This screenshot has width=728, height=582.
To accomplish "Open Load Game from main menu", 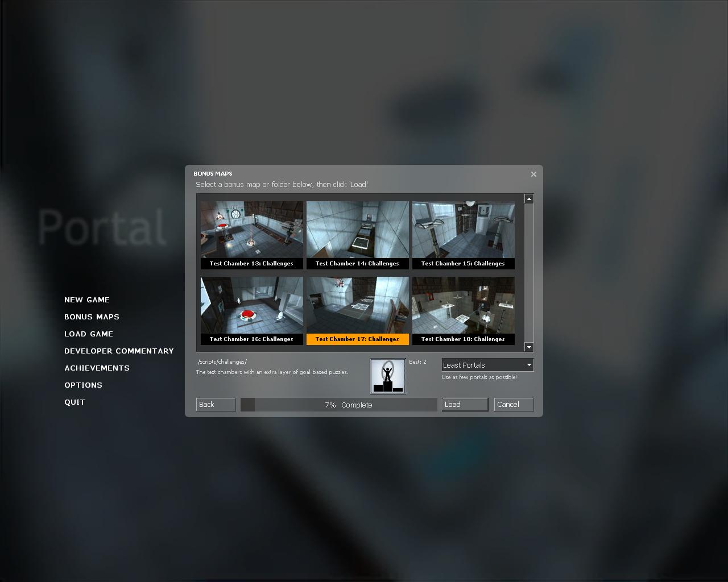I will click(89, 334).
